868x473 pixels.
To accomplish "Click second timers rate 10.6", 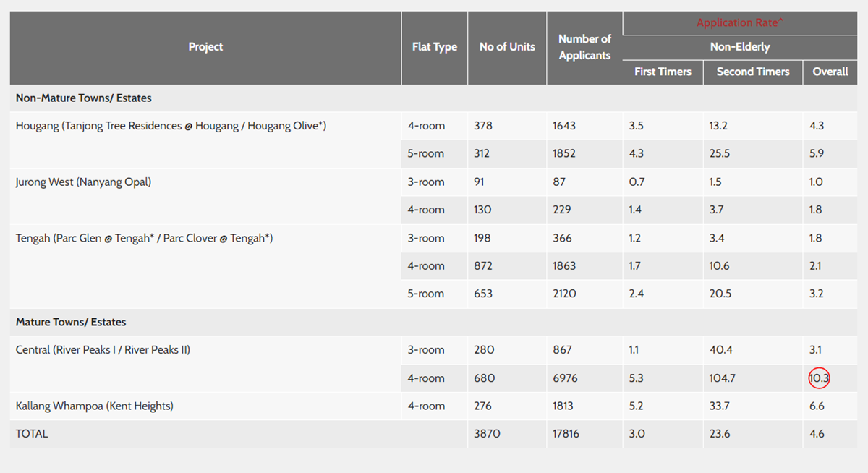I will 719,266.
